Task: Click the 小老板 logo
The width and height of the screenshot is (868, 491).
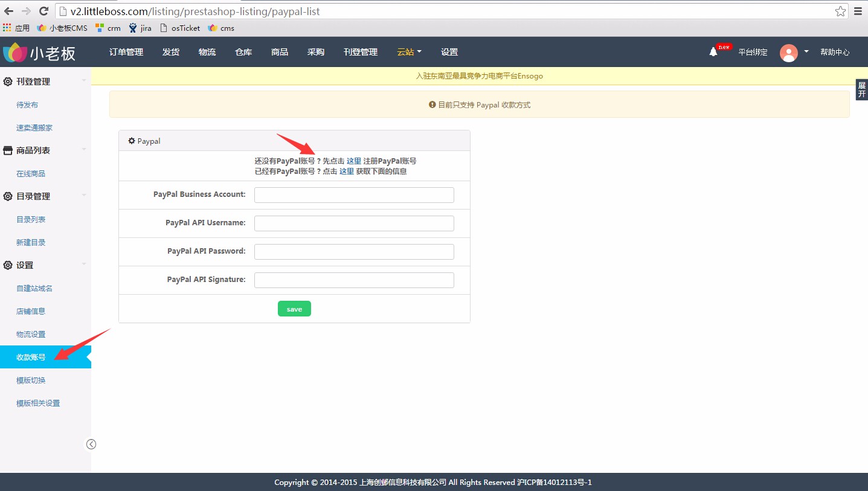Action: [x=40, y=53]
